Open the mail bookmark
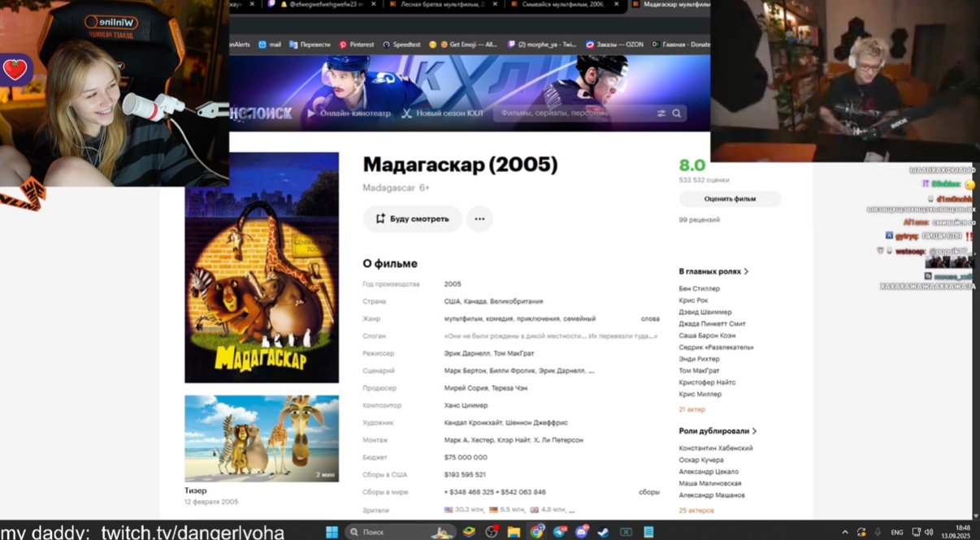The height and width of the screenshot is (540, 980). pyautogui.click(x=270, y=45)
